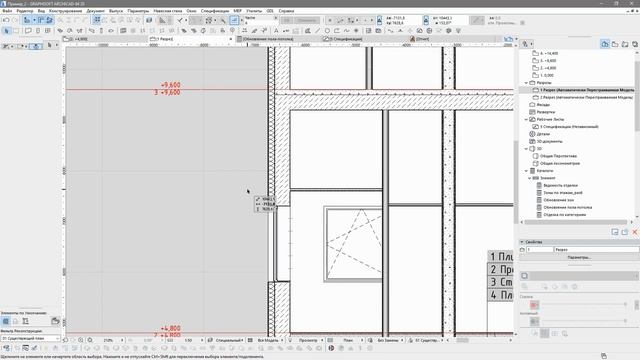Open Общая Аксонометрия view
This screenshot has height=360, width=640.
pyautogui.click(x=556, y=164)
